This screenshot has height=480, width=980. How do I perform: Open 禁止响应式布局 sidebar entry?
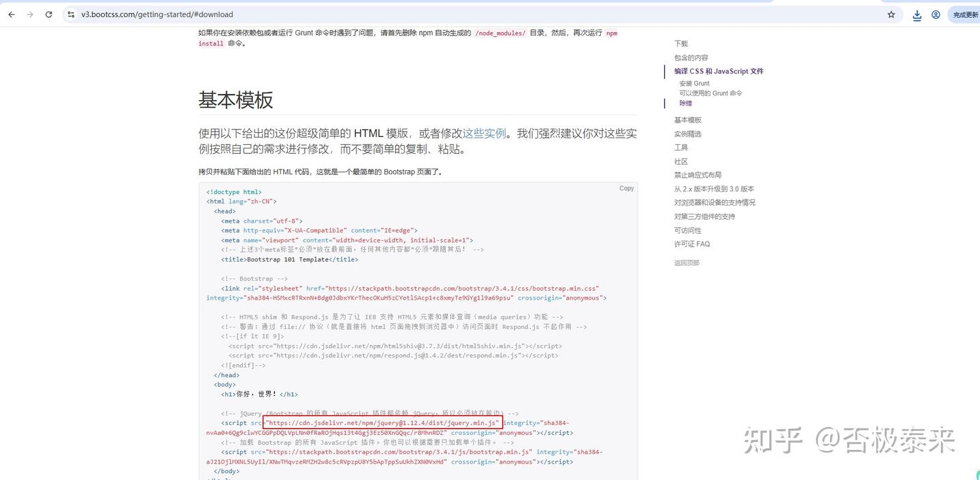point(698,175)
